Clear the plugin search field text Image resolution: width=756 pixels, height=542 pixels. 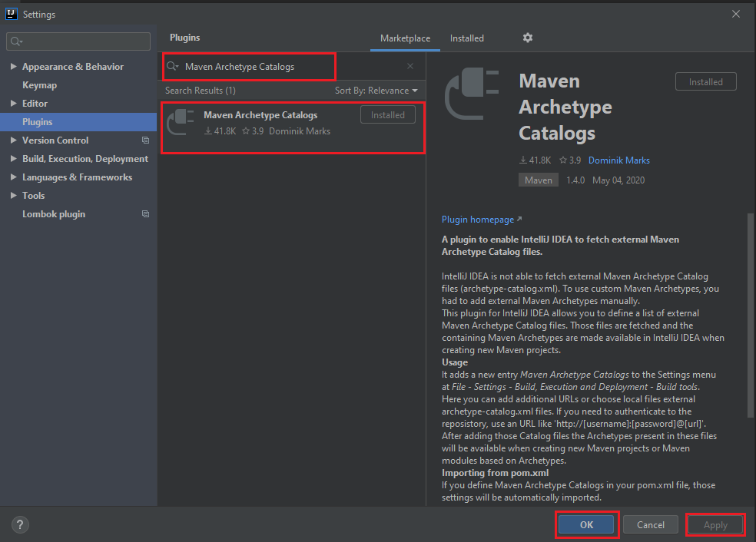pos(409,66)
